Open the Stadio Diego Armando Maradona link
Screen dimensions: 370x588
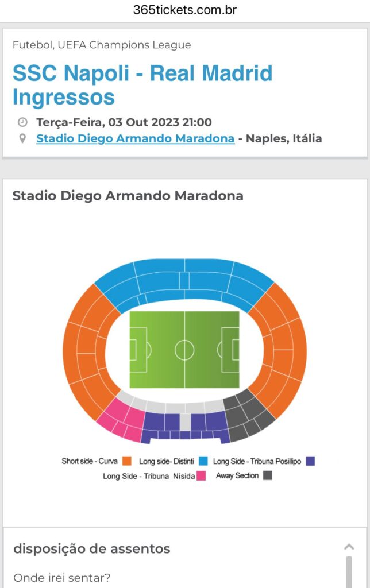click(135, 138)
